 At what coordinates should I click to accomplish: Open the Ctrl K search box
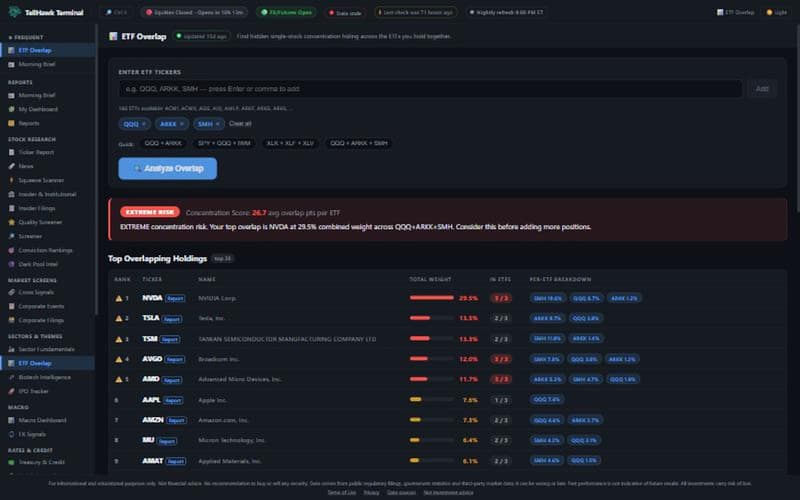coord(116,12)
